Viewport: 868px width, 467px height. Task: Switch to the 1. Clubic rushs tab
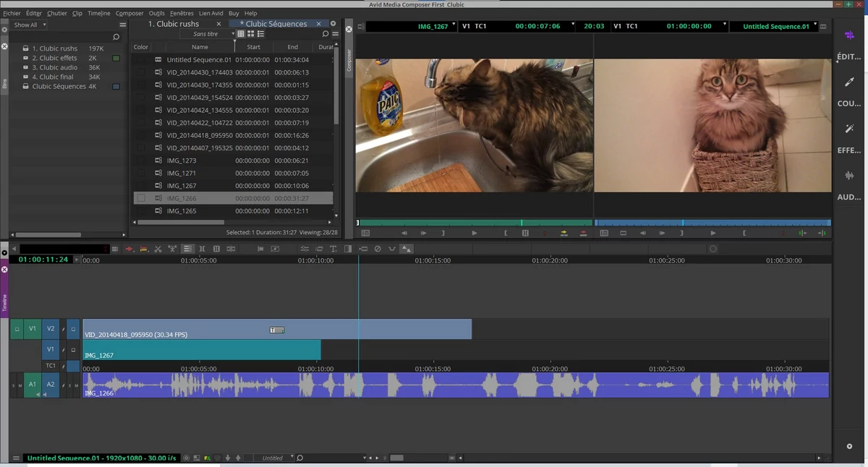[174, 24]
